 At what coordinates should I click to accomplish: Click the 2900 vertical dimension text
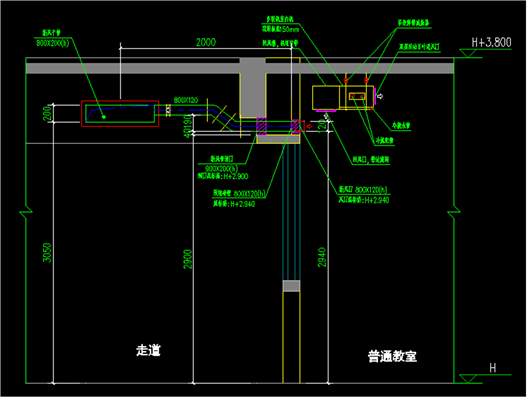188,259
